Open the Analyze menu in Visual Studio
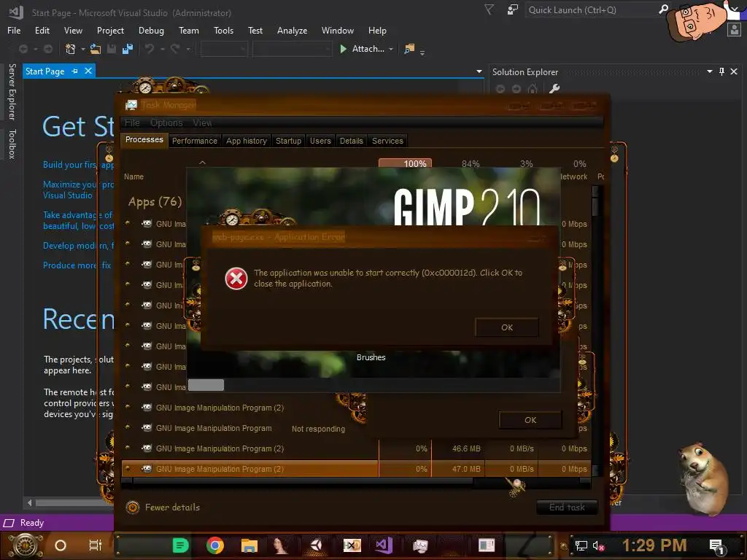747x560 pixels. point(292,31)
